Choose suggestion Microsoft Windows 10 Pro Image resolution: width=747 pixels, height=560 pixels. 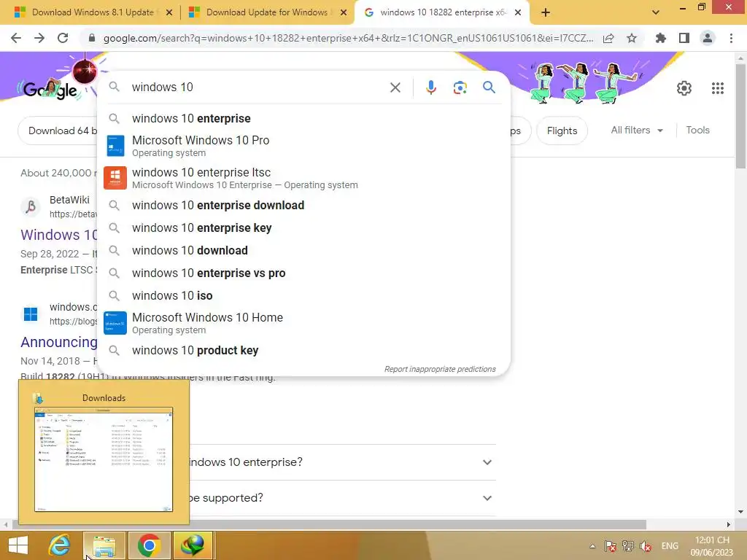[303, 146]
